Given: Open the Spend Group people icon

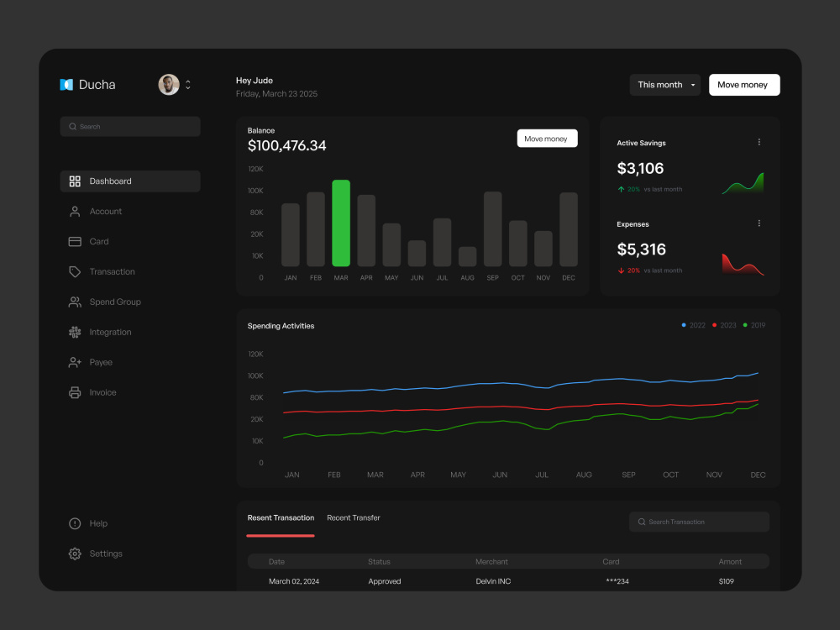Looking at the screenshot, I should 75,302.
